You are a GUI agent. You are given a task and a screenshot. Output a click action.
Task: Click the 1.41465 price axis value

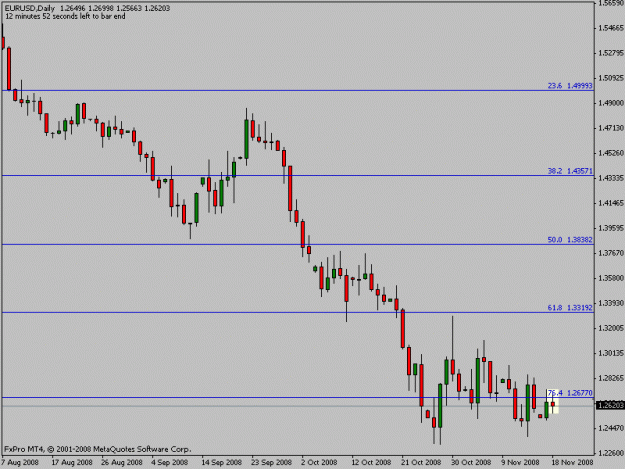611,203
